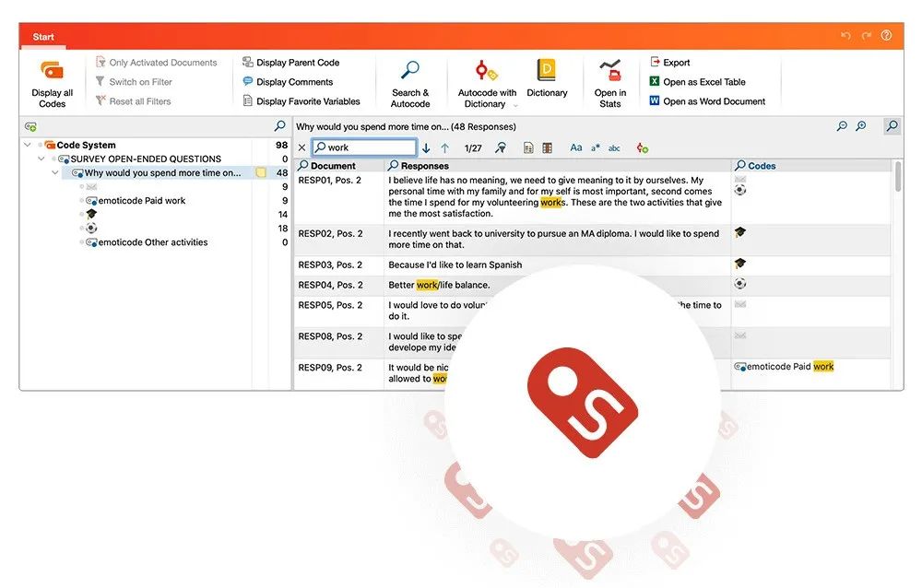The height and width of the screenshot is (588, 922).
Task: Click Reset all Filters
Action: coord(134,101)
